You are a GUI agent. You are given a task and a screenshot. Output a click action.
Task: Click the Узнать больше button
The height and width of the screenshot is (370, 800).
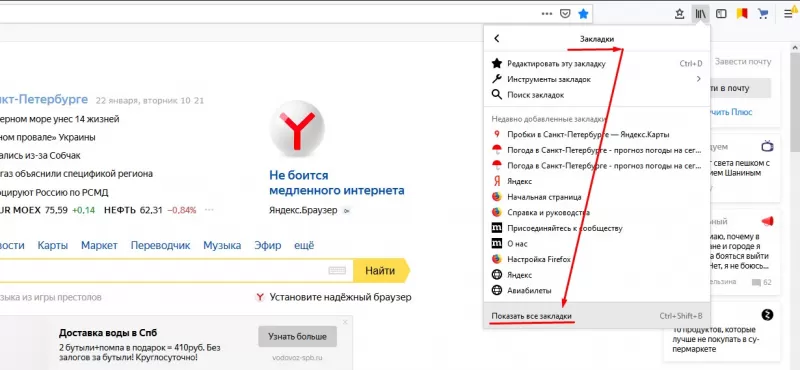pyautogui.click(x=298, y=337)
